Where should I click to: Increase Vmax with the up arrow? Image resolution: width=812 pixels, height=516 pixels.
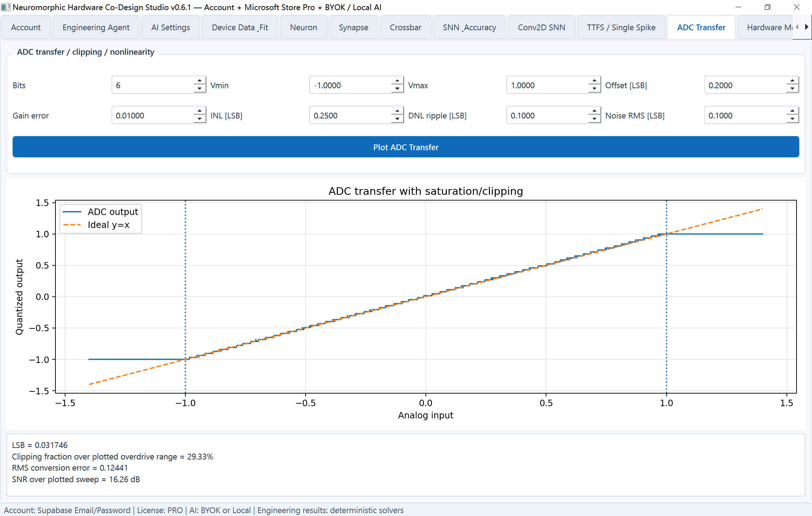594,81
